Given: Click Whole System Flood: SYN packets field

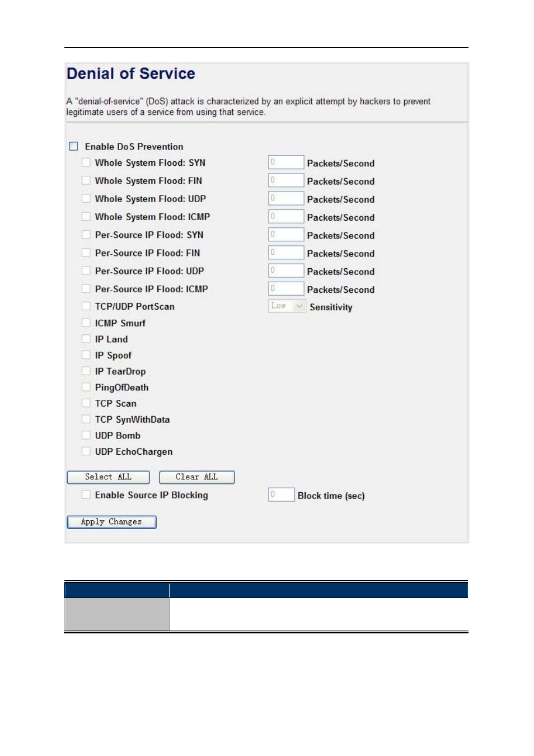Looking at the screenshot, I should click(286, 162).
